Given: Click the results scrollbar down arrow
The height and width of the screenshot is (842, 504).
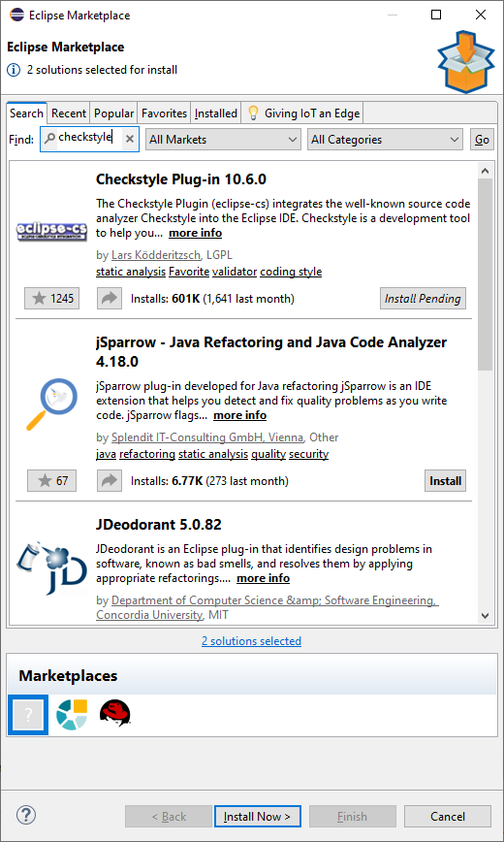Looking at the screenshot, I should click(x=485, y=615).
